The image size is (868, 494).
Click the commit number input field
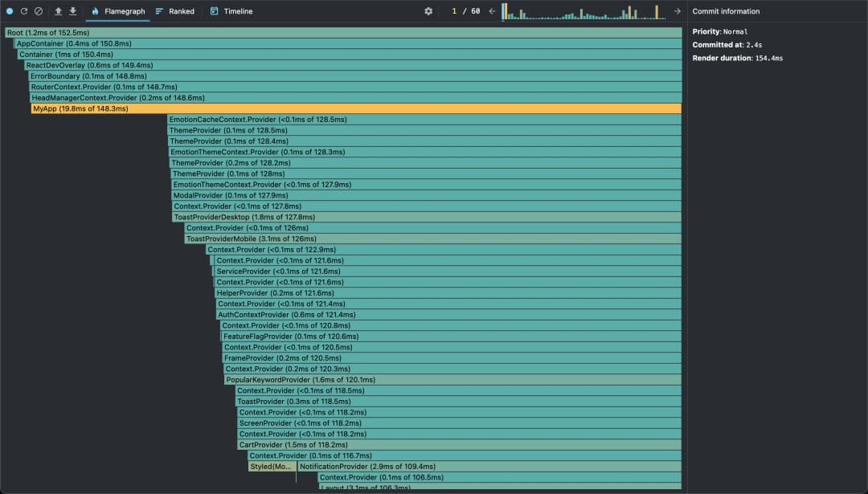point(455,11)
